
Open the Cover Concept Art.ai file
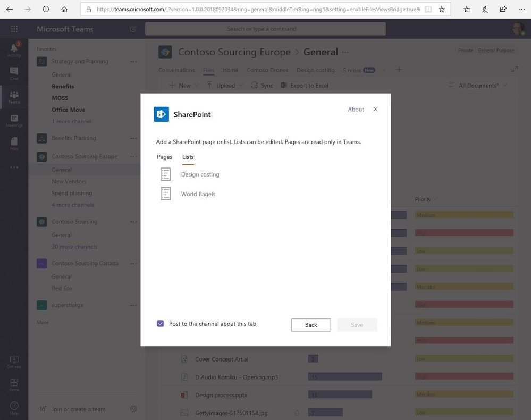pos(222,359)
